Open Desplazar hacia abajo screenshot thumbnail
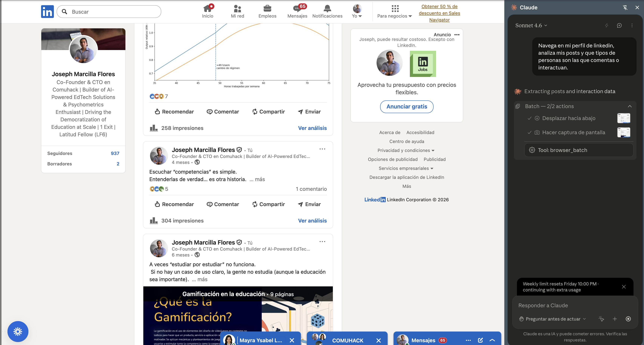This screenshot has width=644, height=345. (623, 118)
